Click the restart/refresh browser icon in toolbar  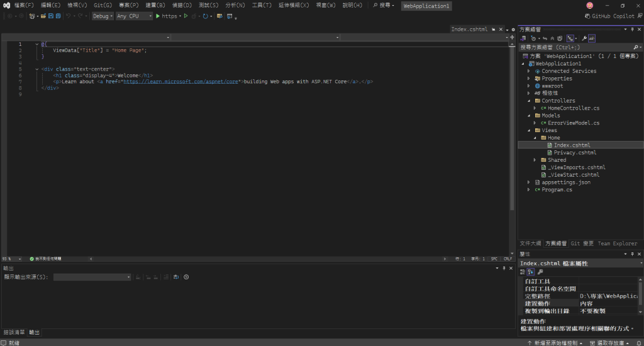pos(206,16)
